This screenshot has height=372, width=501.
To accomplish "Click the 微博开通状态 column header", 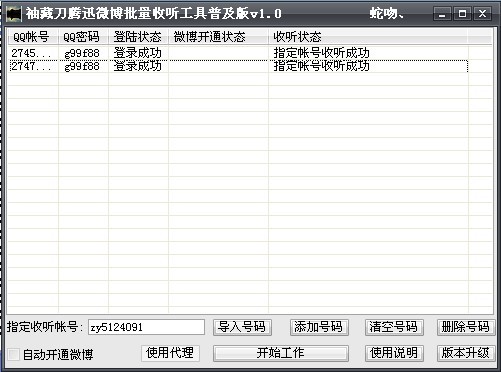I will [218, 36].
